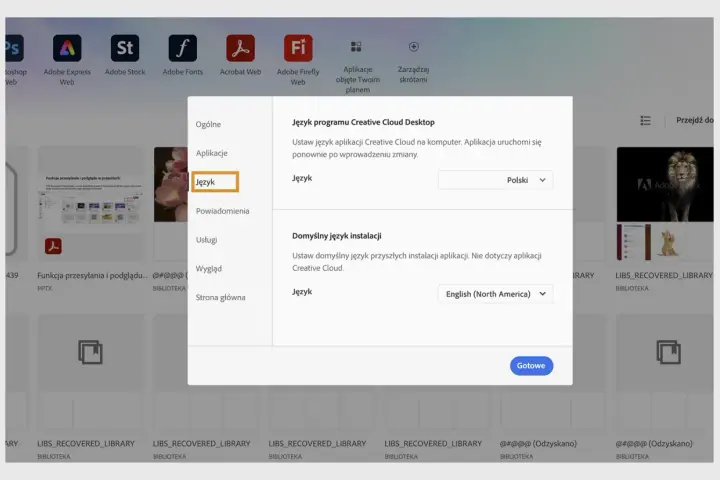Switch to the Usługi settings tab
This screenshot has width=720, height=480.
point(206,240)
